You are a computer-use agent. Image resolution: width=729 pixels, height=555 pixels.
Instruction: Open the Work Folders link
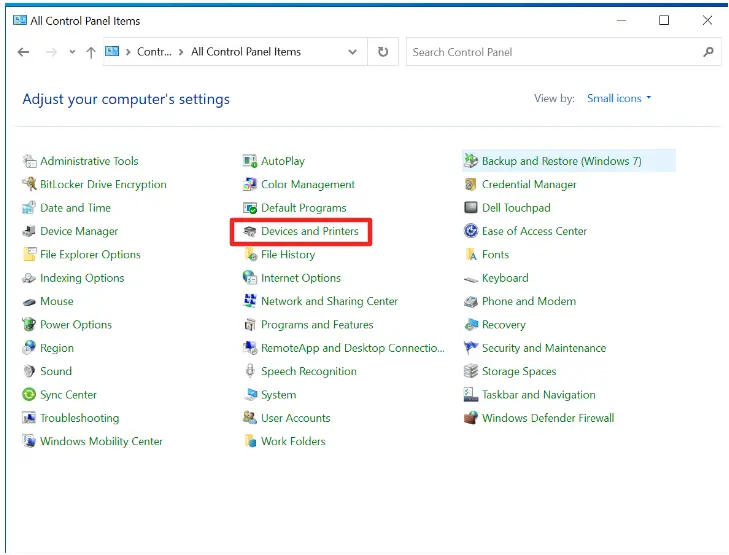(293, 441)
